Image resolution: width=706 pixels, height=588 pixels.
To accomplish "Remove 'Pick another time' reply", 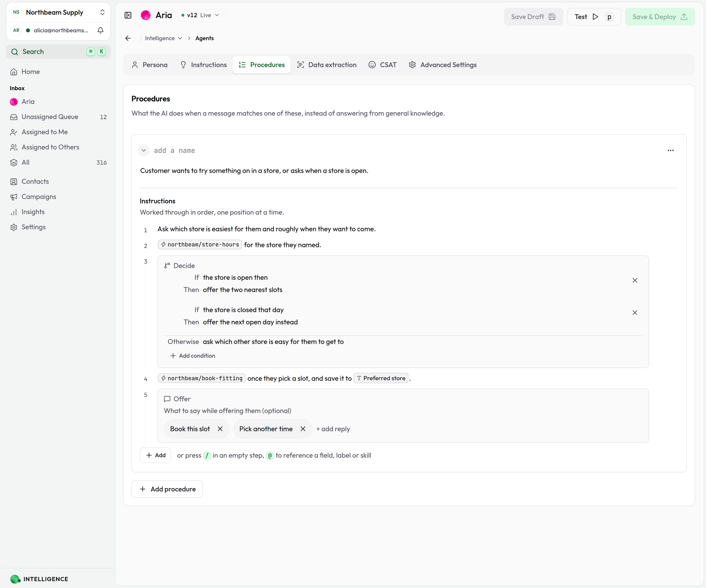I will click(x=303, y=429).
